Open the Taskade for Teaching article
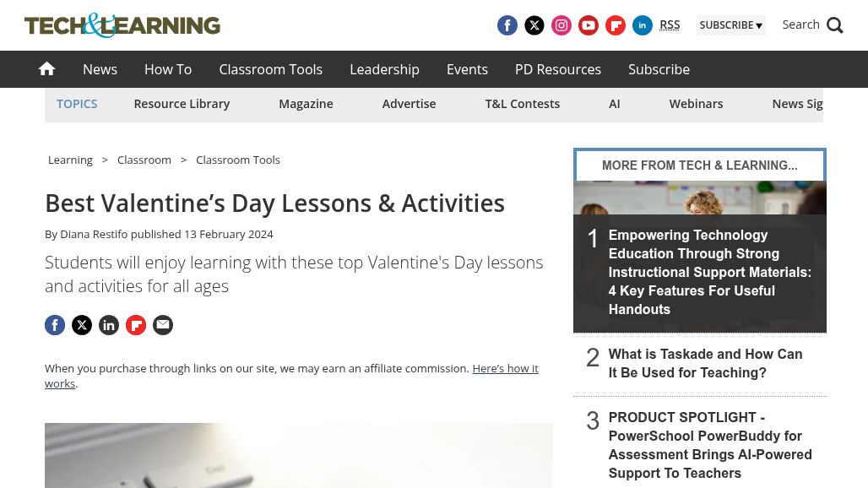 pyautogui.click(x=705, y=364)
